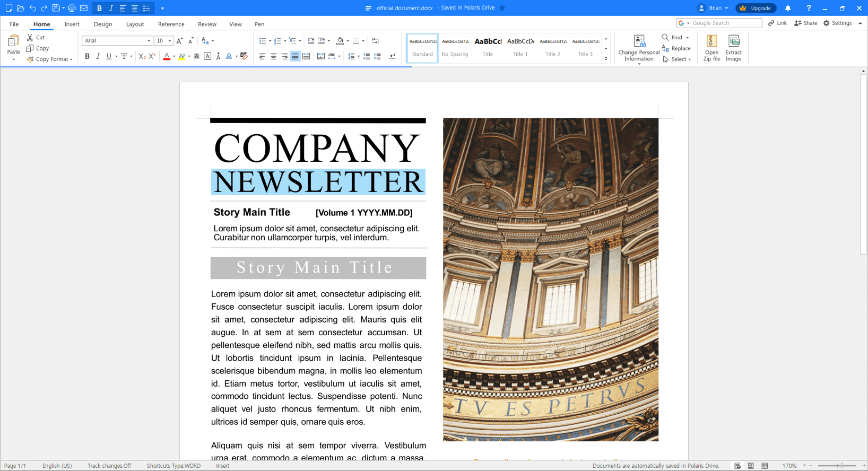Click the Paste icon
Screen dimensions: 868x471
pyautogui.click(x=13, y=41)
